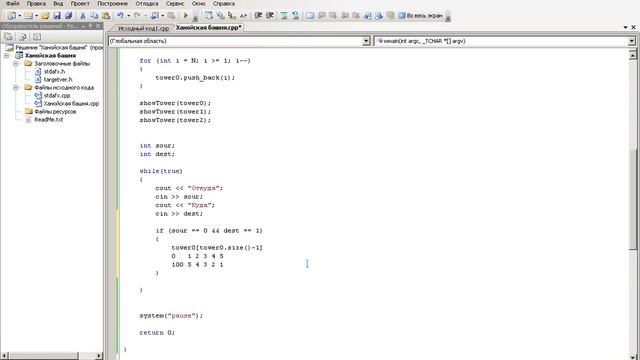Open the _tmain member dropdown arrow

631,41
